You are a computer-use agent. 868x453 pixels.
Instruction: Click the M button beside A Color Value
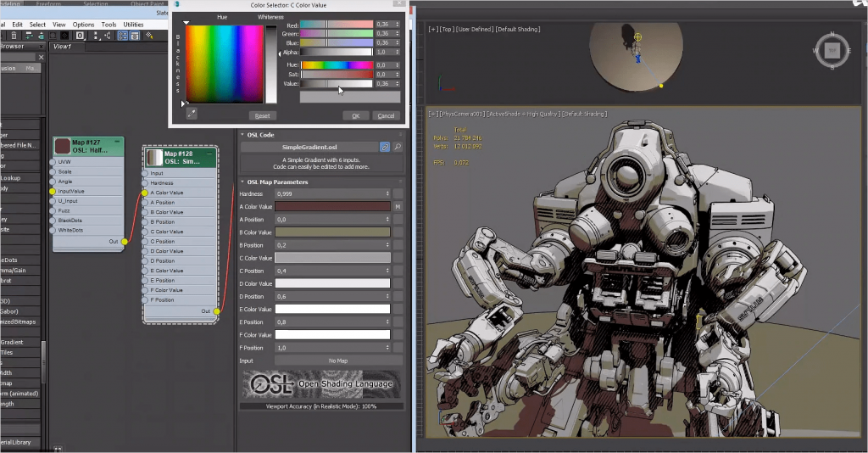point(398,206)
